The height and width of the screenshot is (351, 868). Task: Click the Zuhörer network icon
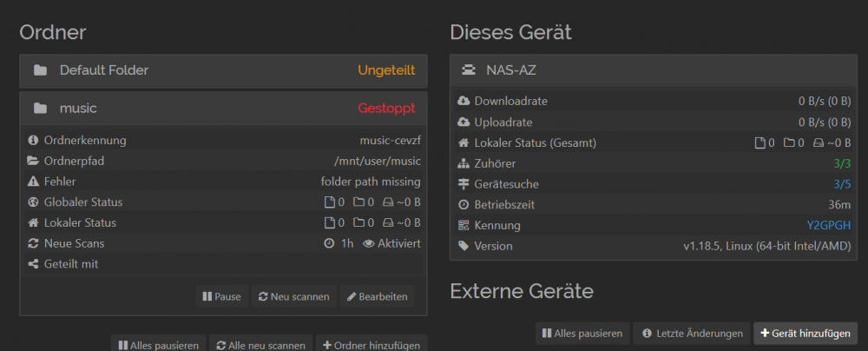pyautogui.click(x=464, y=163)
